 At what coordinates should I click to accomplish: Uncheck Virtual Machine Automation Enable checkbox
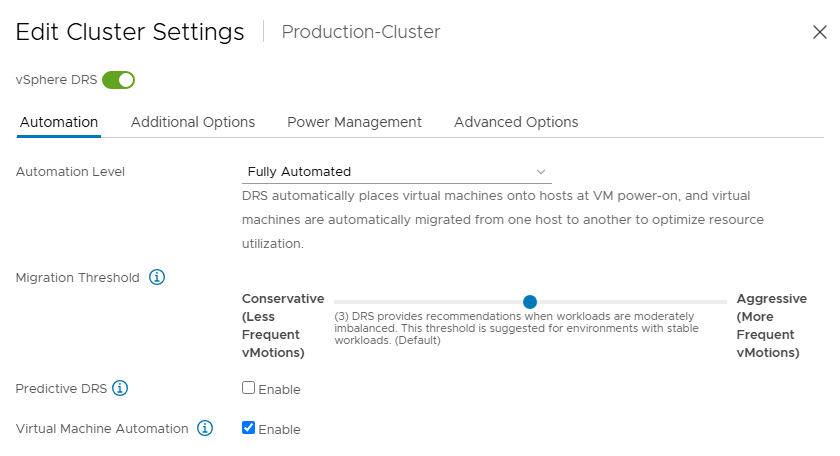tap(248, 428)
